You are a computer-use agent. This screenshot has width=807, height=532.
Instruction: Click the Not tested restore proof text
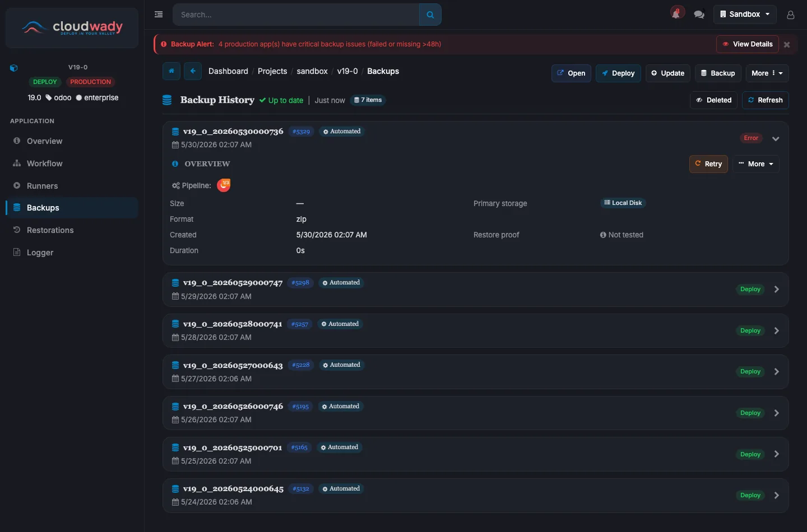(622, 235)
